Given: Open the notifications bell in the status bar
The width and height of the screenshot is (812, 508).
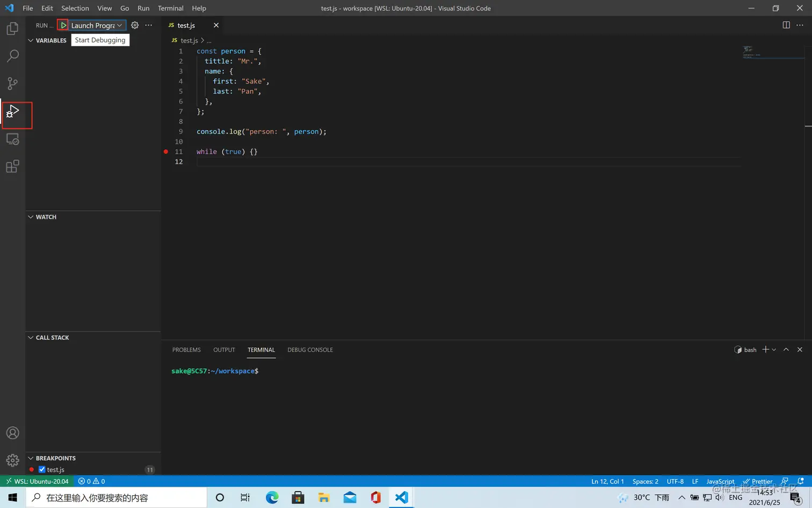Looking at the screenshot, I should [800, 481].
